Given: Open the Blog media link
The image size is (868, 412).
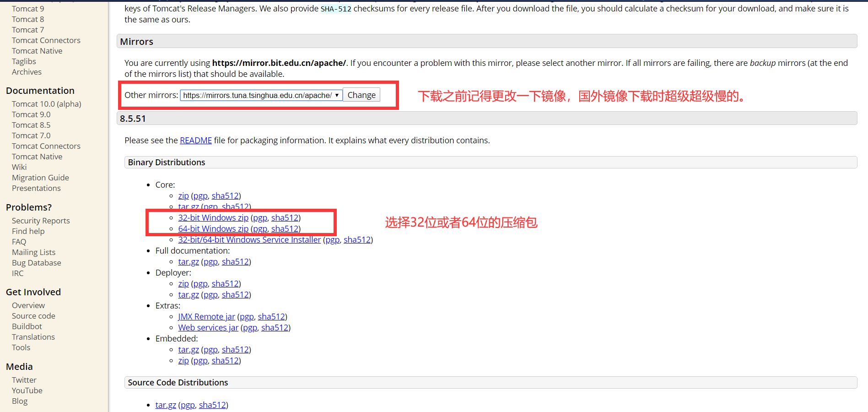Looking at the screenshot, I should point(20,401).
